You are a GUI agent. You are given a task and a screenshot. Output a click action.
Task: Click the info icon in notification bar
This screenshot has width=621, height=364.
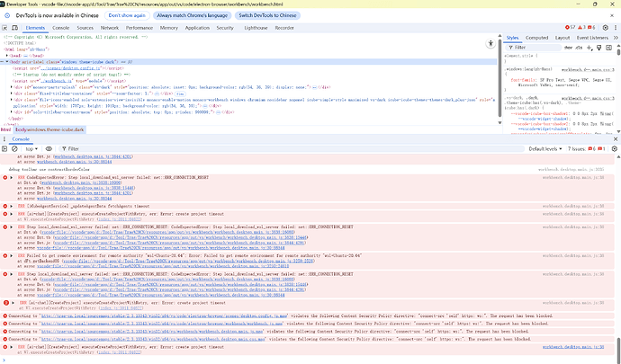tap(7, 15)
